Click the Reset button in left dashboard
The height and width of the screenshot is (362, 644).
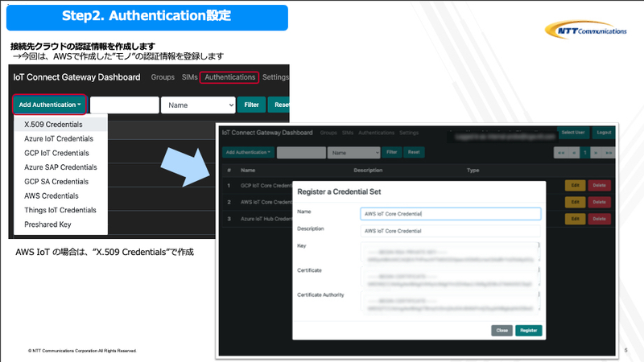pyautogui.click(x=279, y=105)
